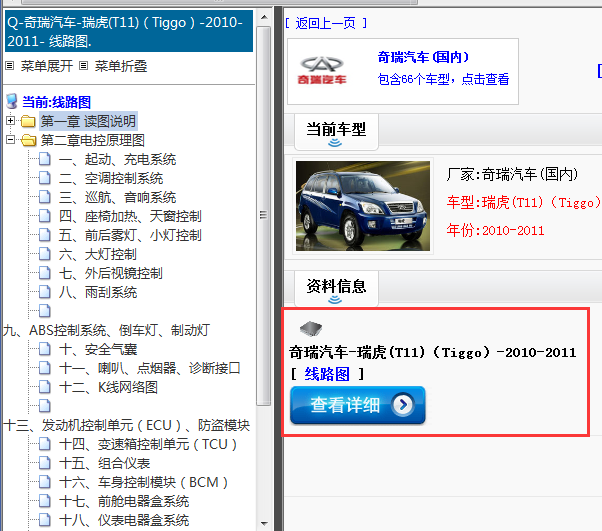Switch to 当前车型 tab
Viewport: 602px width, 531px height.
(x=336, y=132)
